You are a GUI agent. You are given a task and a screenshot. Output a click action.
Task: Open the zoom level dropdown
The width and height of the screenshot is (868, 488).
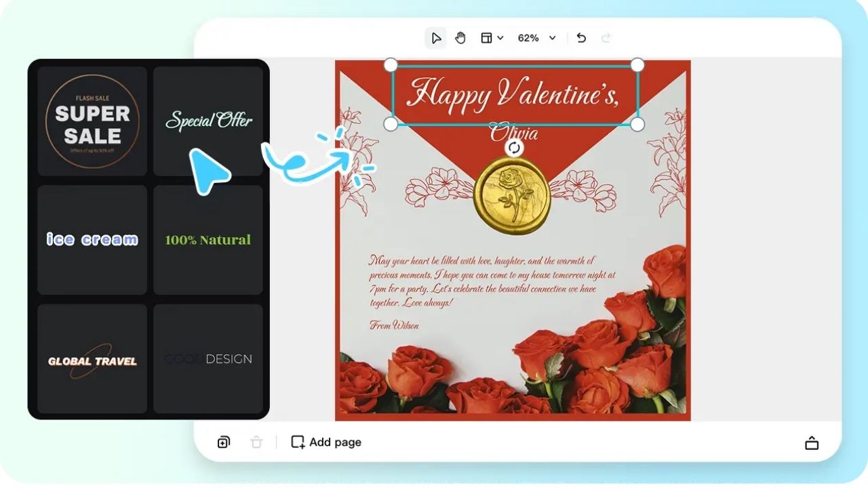tap(536, 38)
